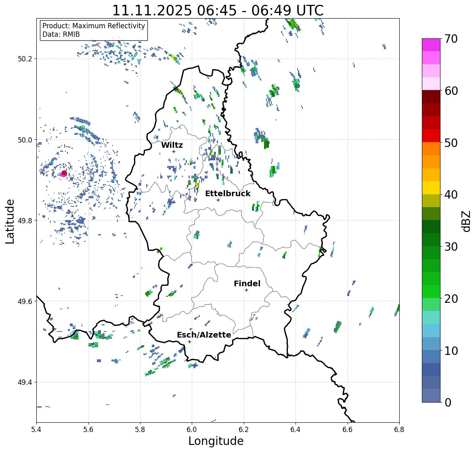Click the Findel station label

pyautogui.click(x=247, y=283)
